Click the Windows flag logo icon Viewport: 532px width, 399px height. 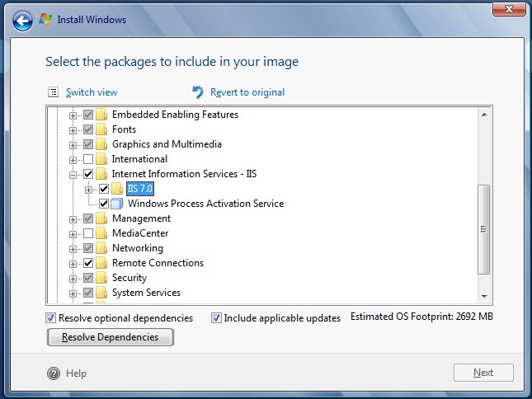[x=45, y=19]
